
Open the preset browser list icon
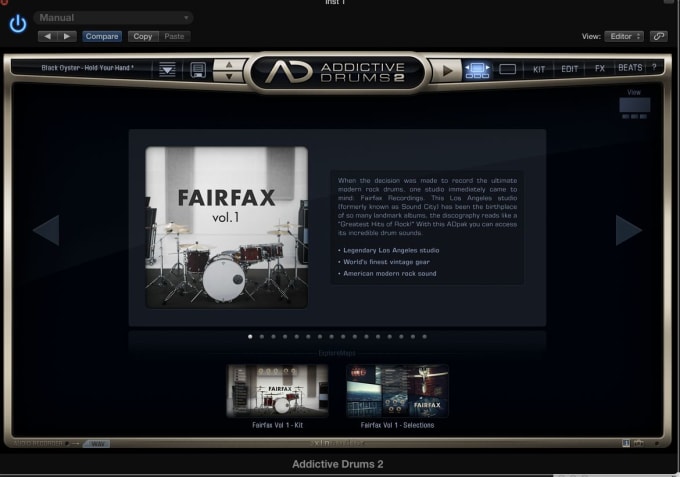point(167,69)
